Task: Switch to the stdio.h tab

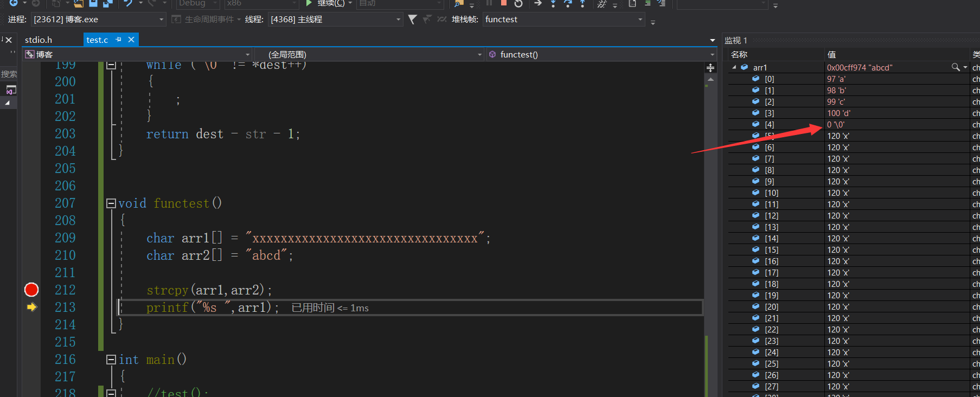Action: point(39,40)
